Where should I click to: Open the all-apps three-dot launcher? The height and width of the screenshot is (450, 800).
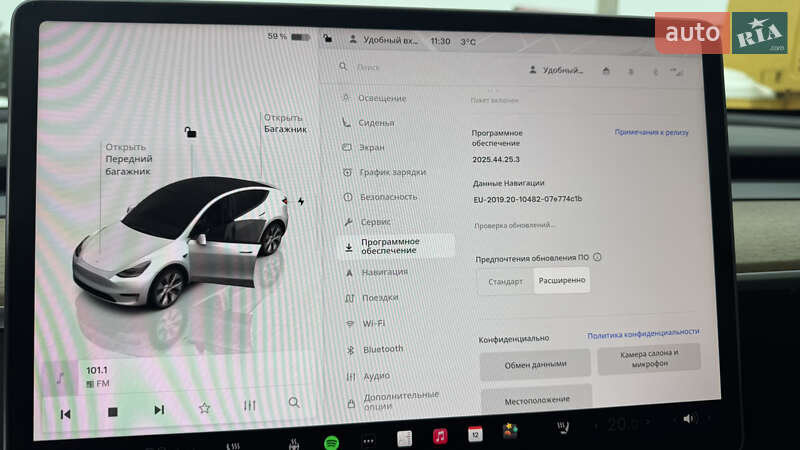[x=369, y=441]
